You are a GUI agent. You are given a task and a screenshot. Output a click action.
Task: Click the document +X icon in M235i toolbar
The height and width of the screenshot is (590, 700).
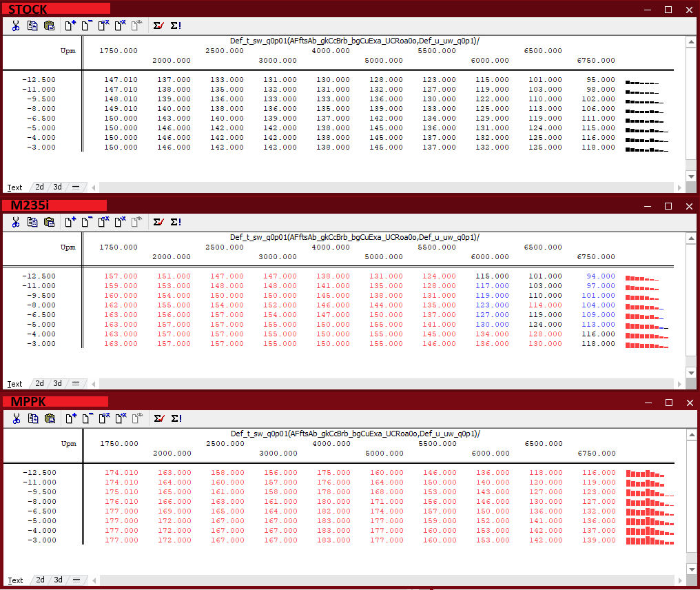point(120,223)
